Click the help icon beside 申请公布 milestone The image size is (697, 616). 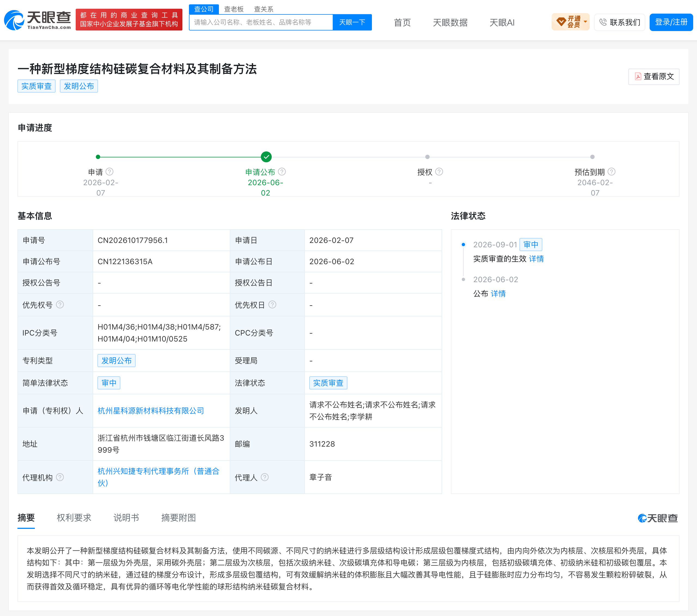(282, 172)
